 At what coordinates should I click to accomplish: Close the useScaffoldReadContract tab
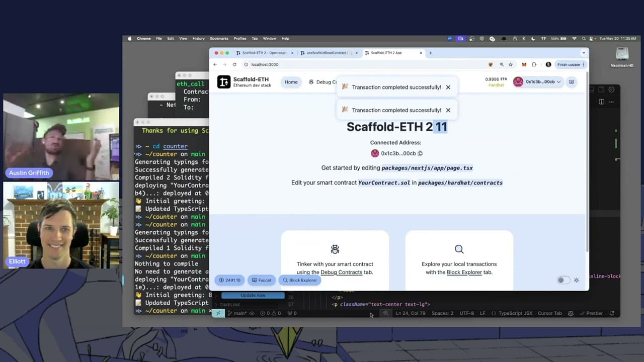pyautogui.click(x=357, y=53)
